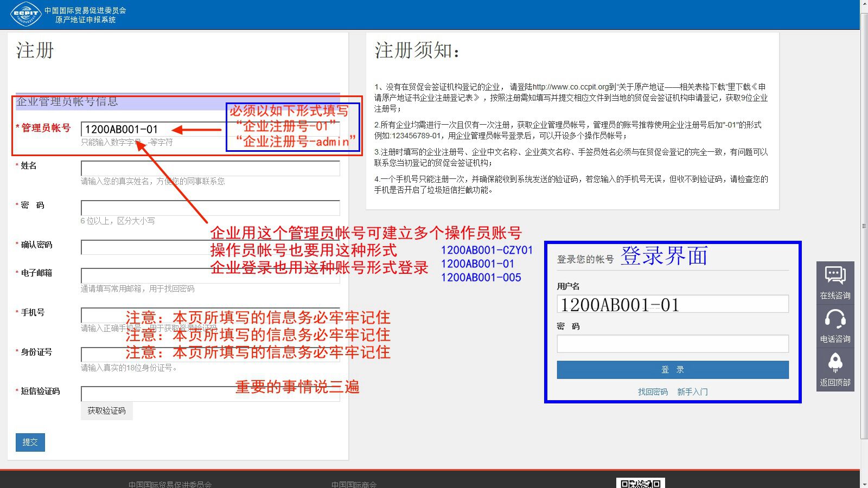Image resolution: width=868 pixels, height=488 pixels.
Task: Click the phone consultation headset icon
Action: point(835,319)
